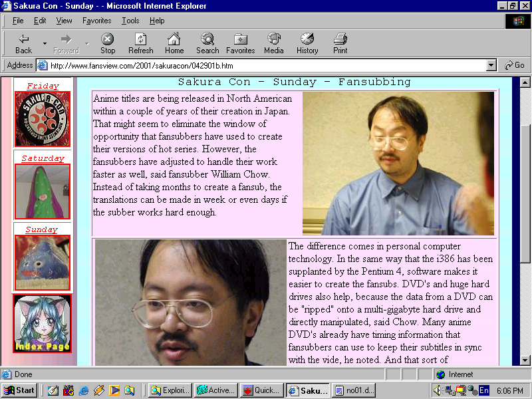Expand the Address bar dropdown list
Image resolution: width=532 pixels, height=399 pixels.
491,65
